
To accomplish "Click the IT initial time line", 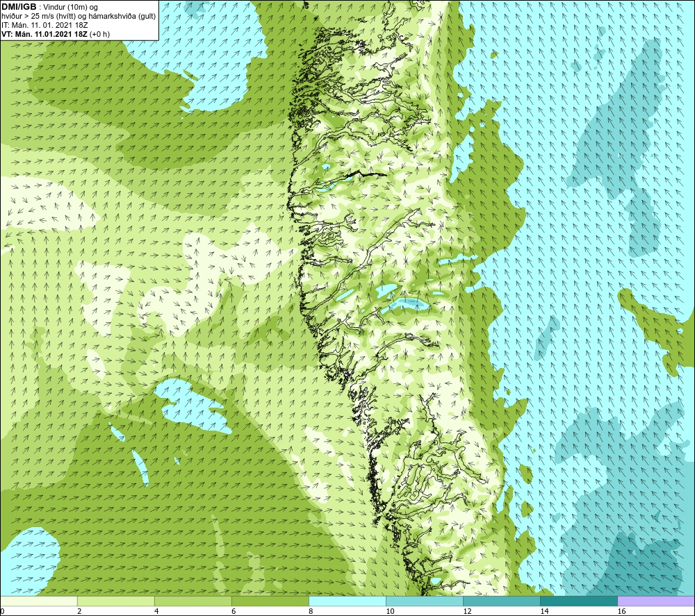I will pos(44,25).
